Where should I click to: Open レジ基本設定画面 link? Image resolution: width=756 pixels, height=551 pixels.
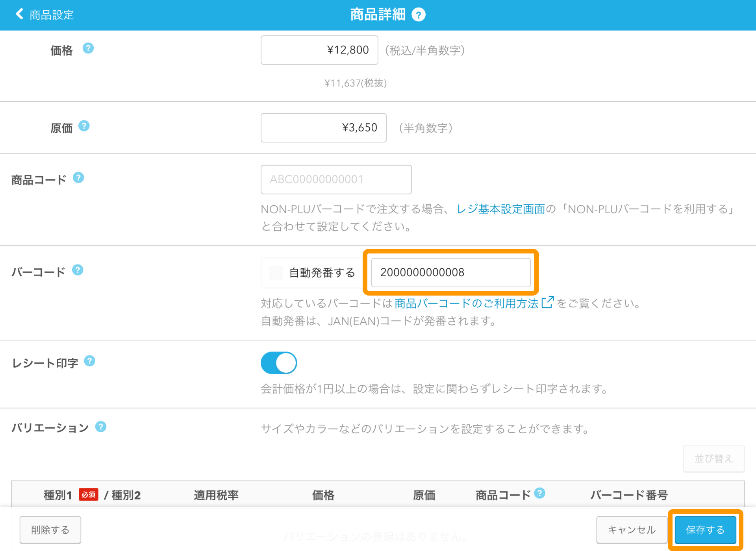(x=501, y=209)
